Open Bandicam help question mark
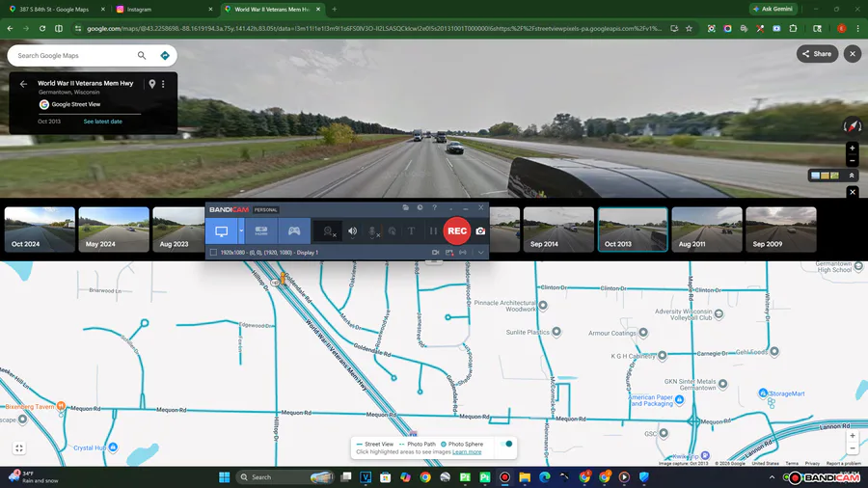 click(x=435, y=207)
